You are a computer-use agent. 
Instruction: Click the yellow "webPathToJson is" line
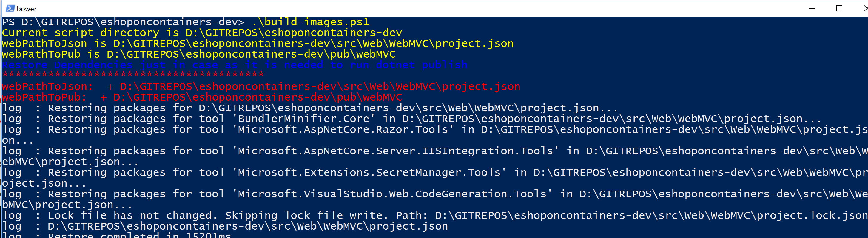click(258, 44)
